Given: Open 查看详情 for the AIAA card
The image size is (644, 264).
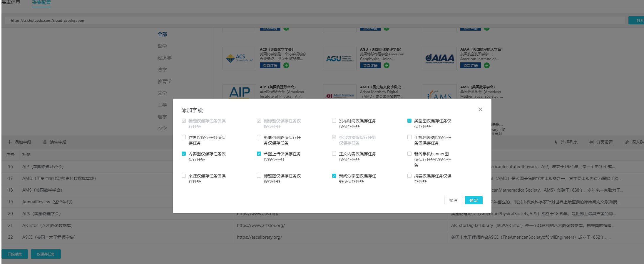Looking at the screenshot, I should (471, 65).
